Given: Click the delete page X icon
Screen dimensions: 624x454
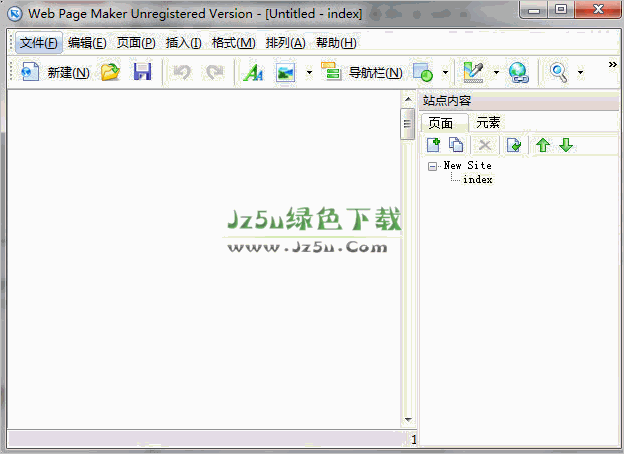Looking at the screenshot, I should (x=485, y=145).
